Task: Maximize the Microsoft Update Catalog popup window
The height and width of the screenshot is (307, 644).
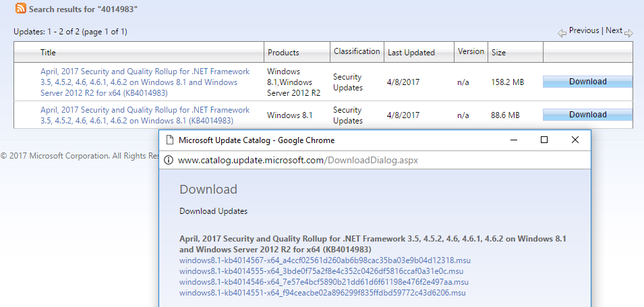Action: coord(544,140)
